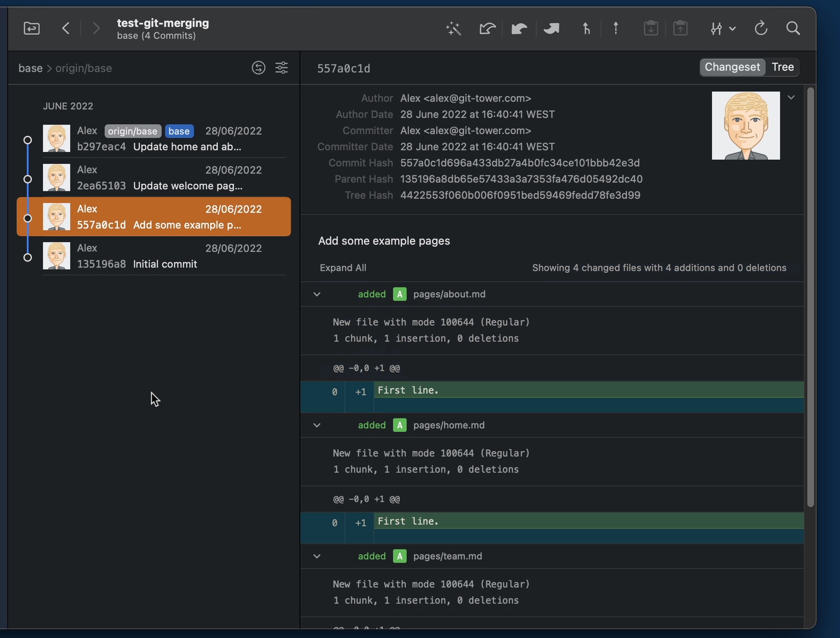This screenshot has height=638, width=840.
Task: Click the Pull solid arrow icon
Action: [x=519, y=29]
